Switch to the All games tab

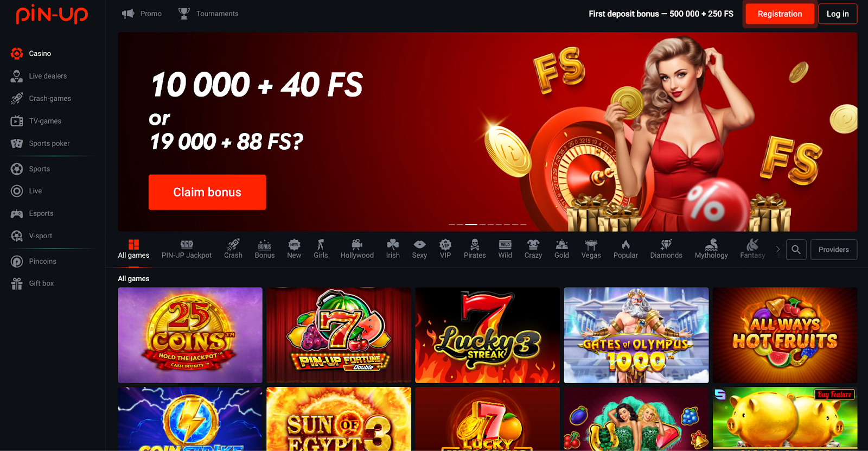(133, 249)
